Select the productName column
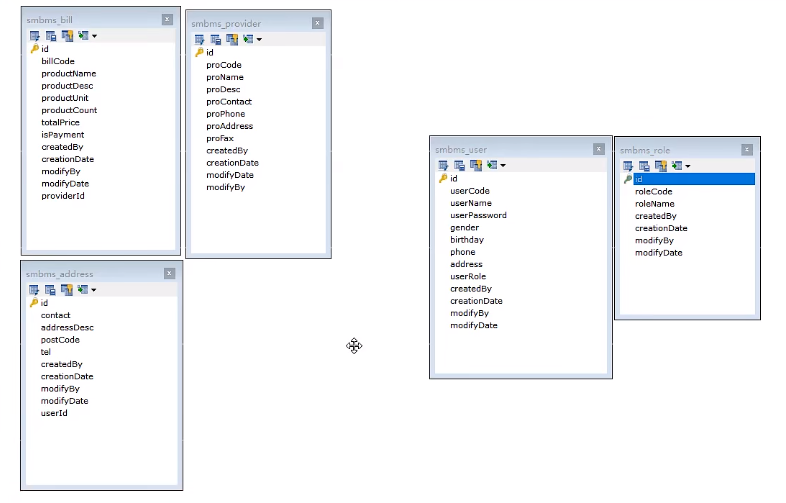The width and height of the screenshot is (786, 503). click(x=69, y=73)
